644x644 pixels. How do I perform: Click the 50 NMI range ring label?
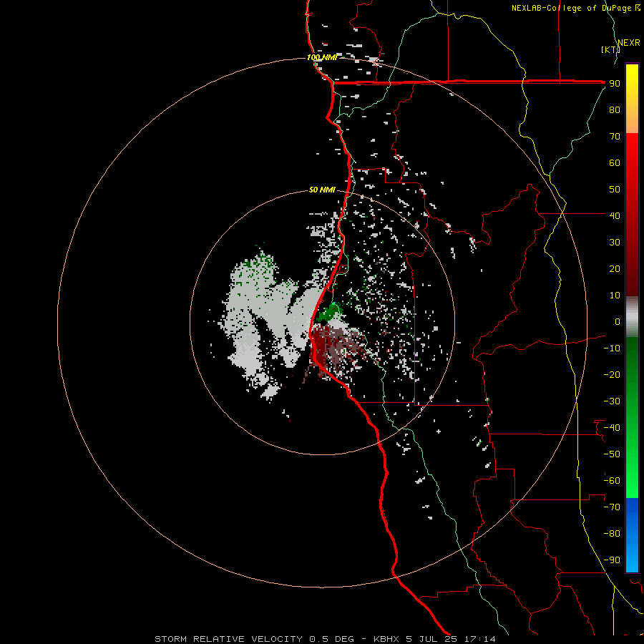pos(322,190)
